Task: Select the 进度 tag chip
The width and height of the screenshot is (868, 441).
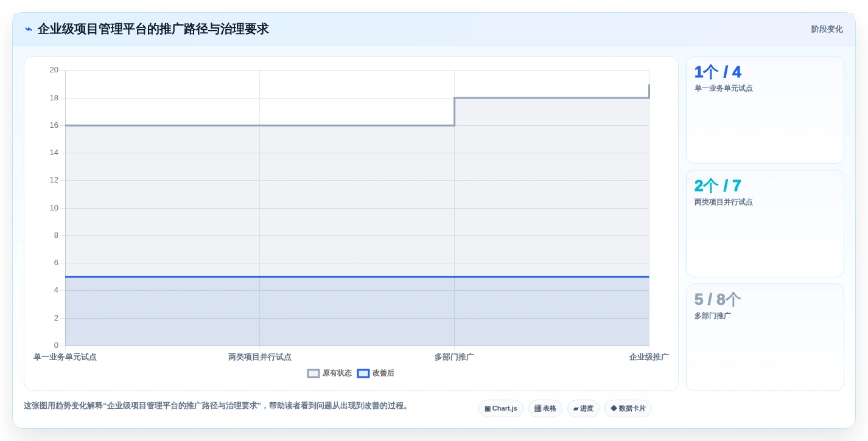Action: [583, 409]
